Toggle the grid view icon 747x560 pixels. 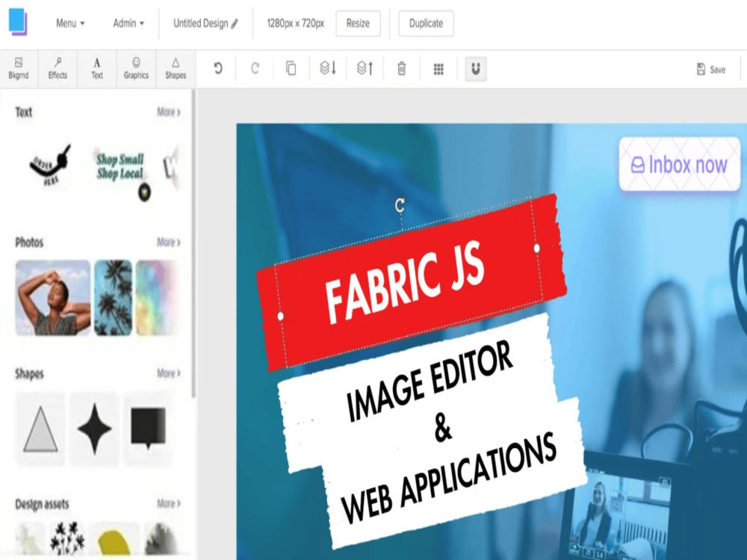[x=438, y=69]
